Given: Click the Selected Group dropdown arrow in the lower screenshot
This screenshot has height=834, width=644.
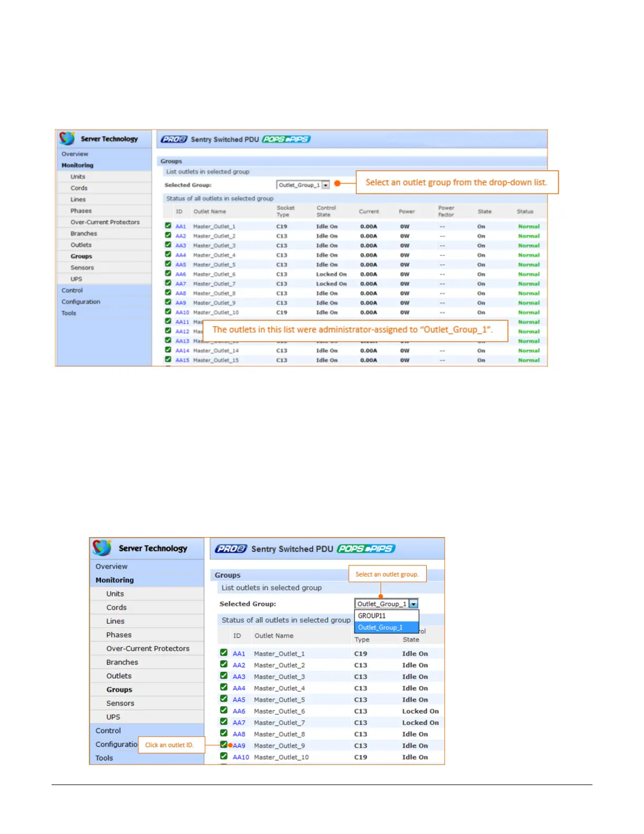Looking at the screenshot, I should click(414, 604).
